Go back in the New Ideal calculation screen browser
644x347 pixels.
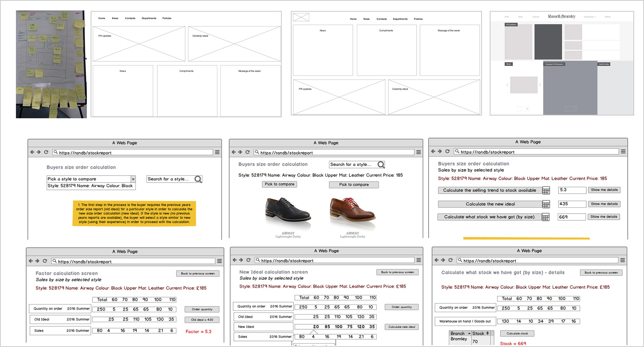point(234,260)
